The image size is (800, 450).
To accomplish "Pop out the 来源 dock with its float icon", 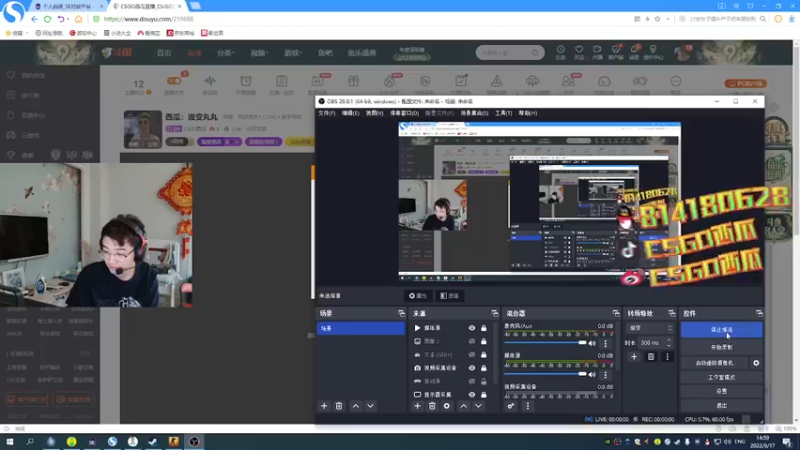I will click(495, 313).
